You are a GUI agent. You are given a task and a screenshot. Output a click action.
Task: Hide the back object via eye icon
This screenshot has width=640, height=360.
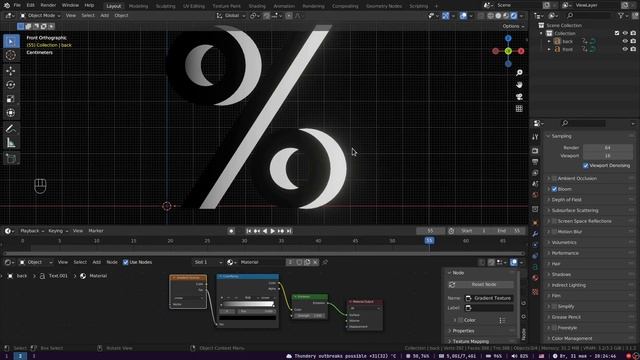(x=625, y=41)
